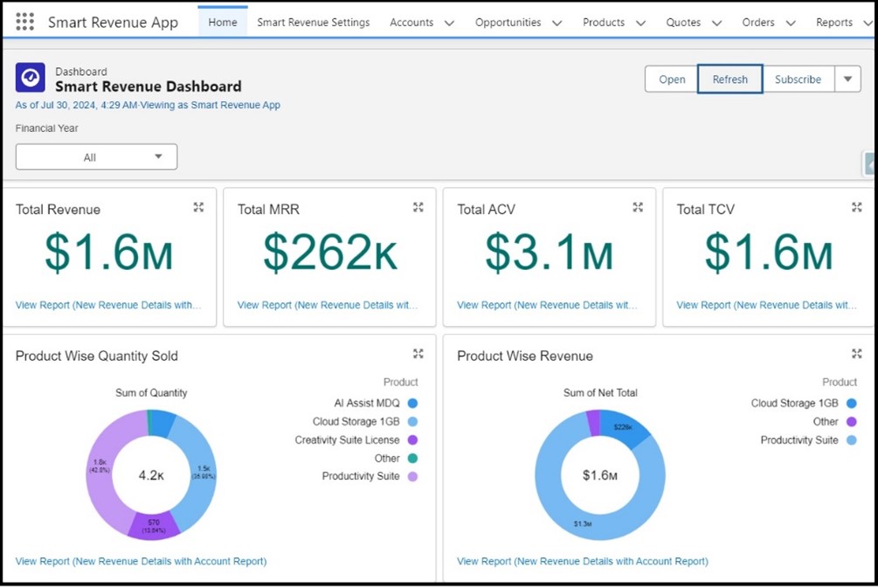Click the 570 segment of quantity donut

[154, 526]
